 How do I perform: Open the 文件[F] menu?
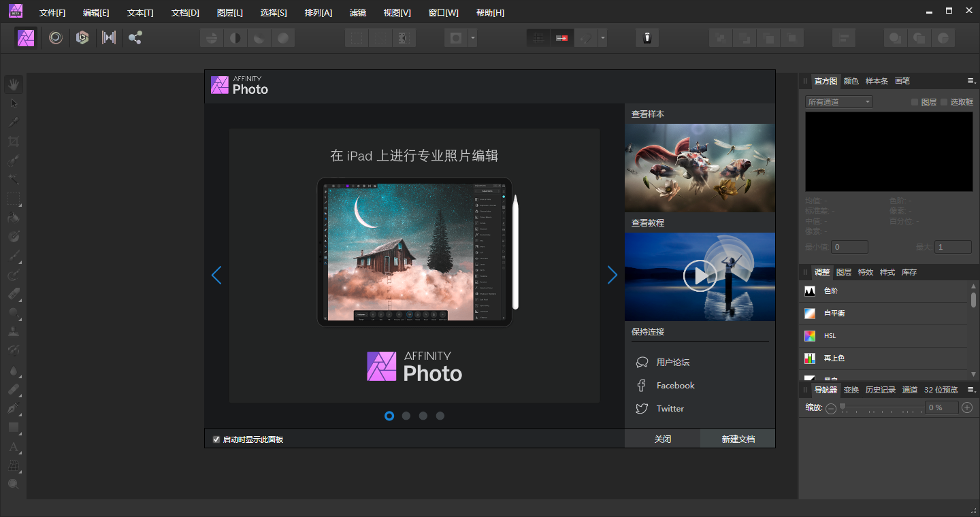click(52, 13)
